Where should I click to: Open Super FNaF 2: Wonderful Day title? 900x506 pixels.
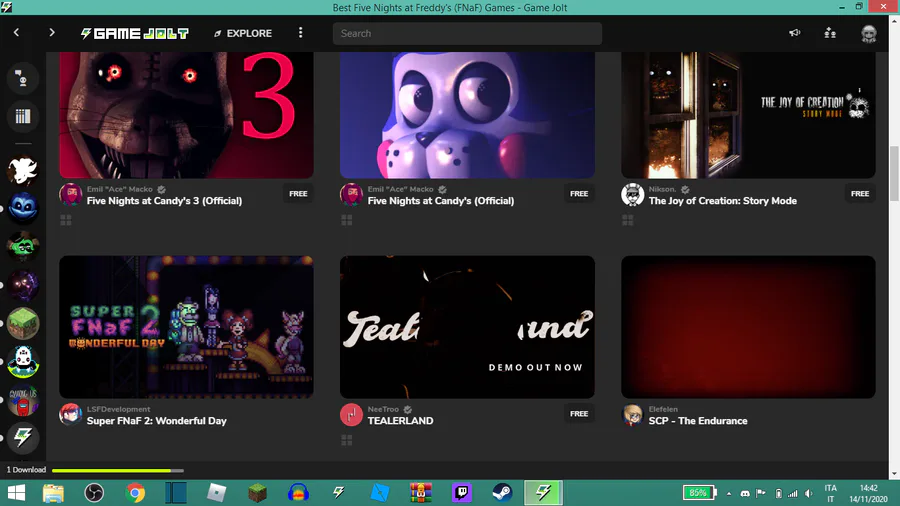tap(157, 421)
